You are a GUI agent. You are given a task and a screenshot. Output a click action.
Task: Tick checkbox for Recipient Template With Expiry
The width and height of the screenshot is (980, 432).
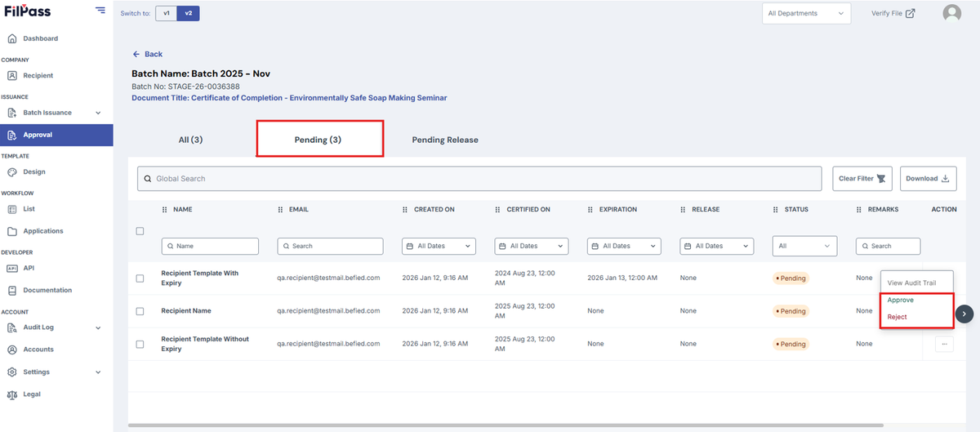pos(140,278)
